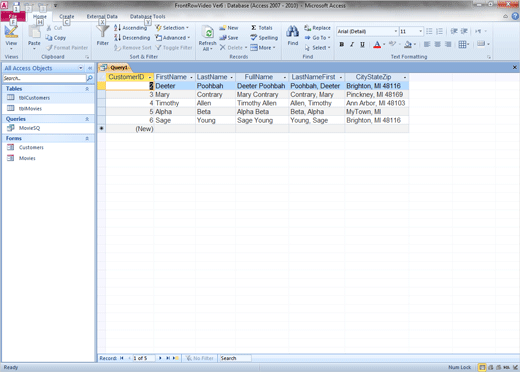Collapse the Forms group
520x372 pixels.
click(x=87, y=138)
